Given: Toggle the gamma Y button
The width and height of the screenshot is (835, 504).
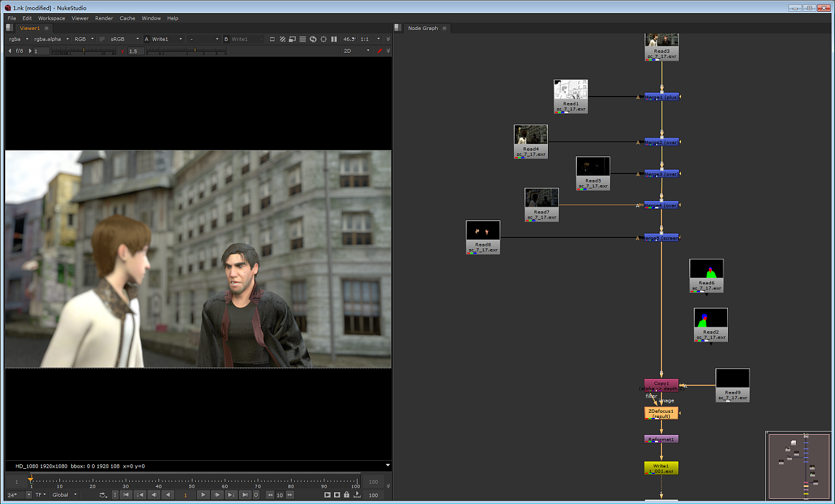Looking at the screenshot, I should click(x=122, y=51).
